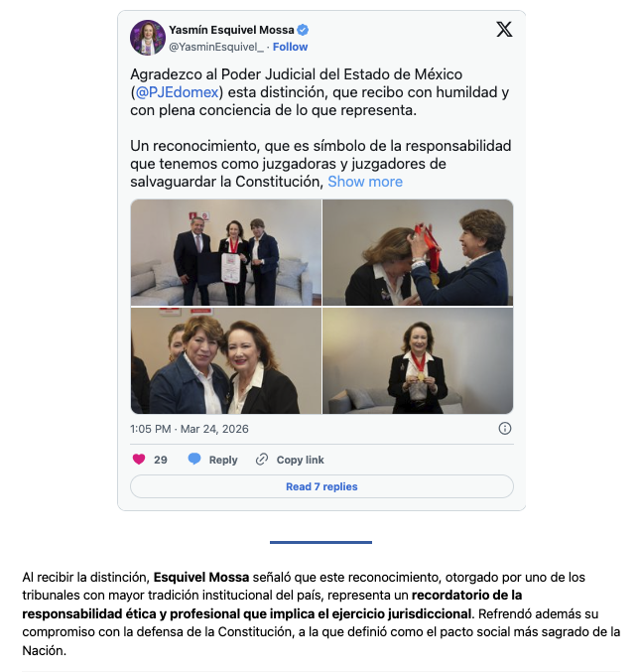Click the X logo icon in tweet
640x672 pixels.
coord(504,30)
